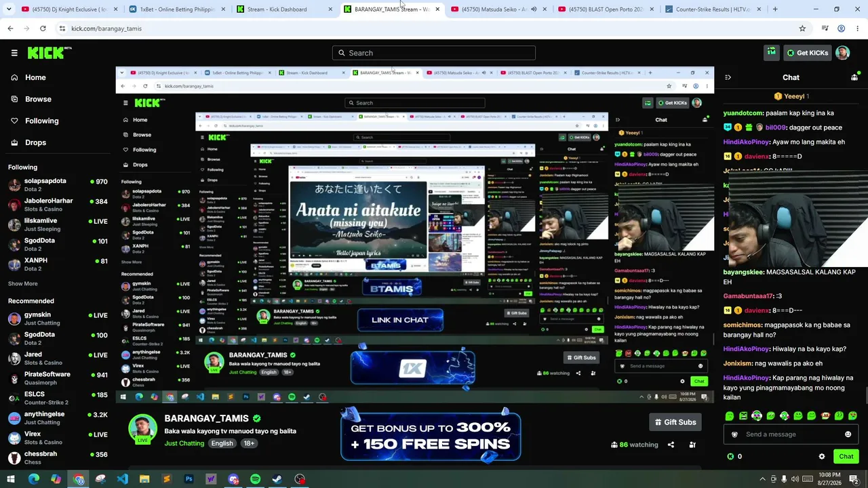
Task: Open Spotify from the taskbar
Action: pos(255,479)
